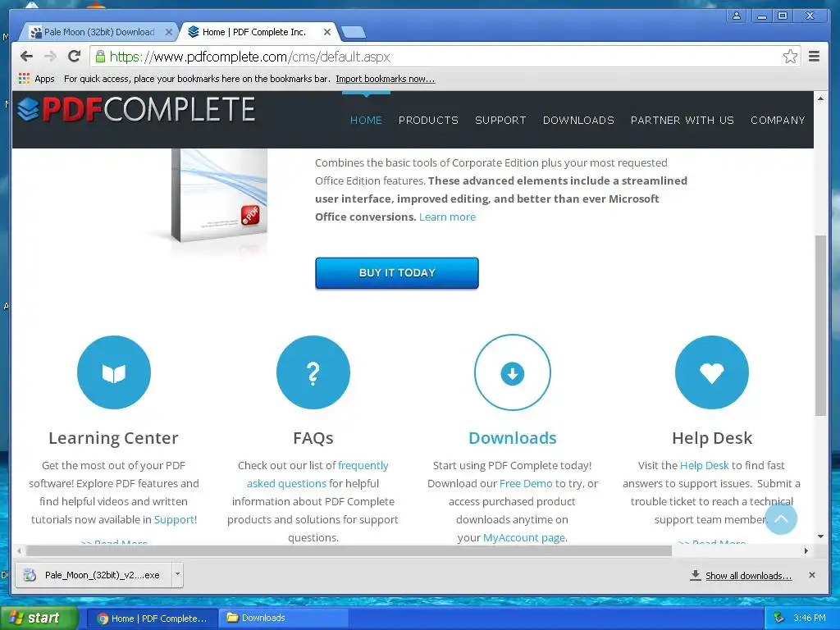Switch to Downloads folder taskbar item
The width and height of the screenshot is (840, 630).
(x=284, y=618)
